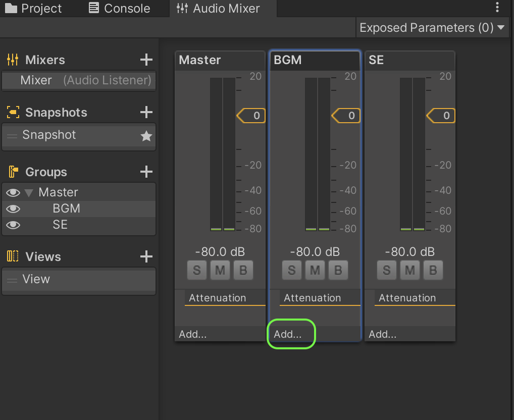
Task: Select the Mixer (Audio Listener) entry
Action: point(79,80)
